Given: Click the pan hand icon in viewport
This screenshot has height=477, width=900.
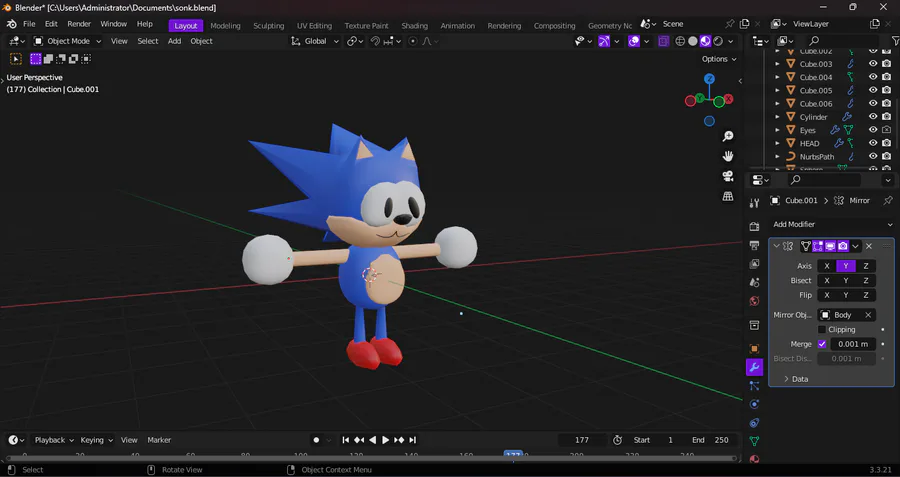Looking at the screenshot, I should [728, 156].
